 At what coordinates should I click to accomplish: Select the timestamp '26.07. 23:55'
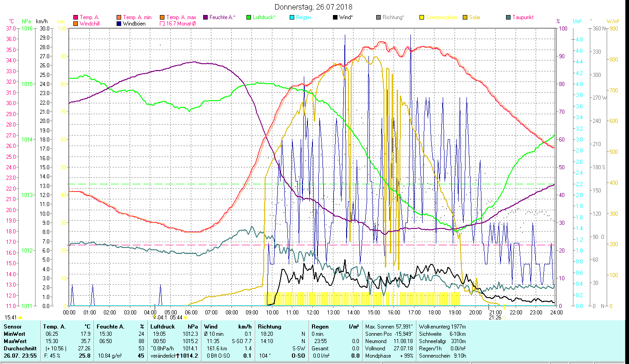[x=19, y=356]
